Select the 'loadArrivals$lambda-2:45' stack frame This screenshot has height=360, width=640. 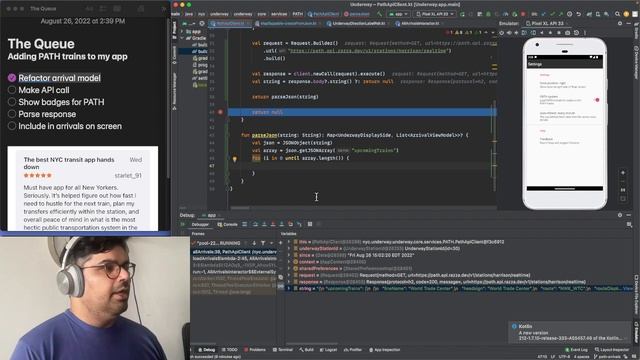coord(234,258)
